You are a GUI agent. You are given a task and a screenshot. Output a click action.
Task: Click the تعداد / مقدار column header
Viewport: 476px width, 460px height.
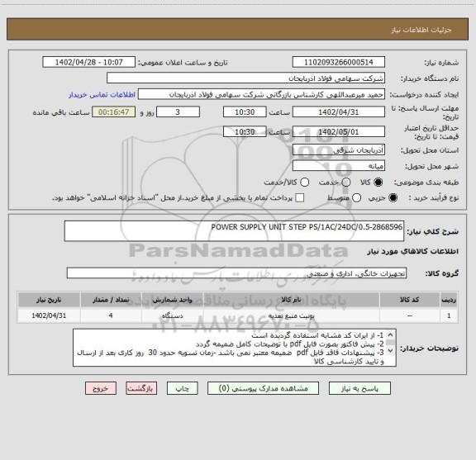pos(111,300)
